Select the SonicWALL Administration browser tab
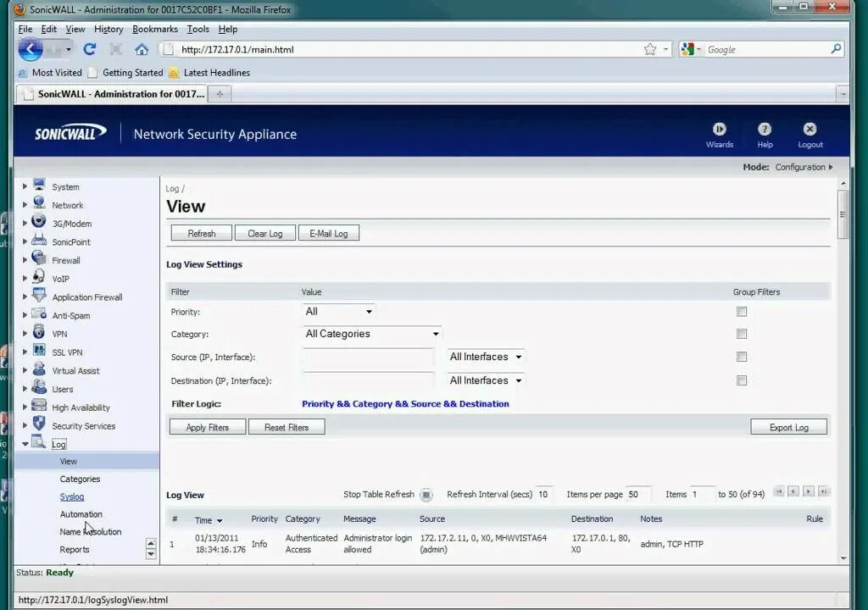This screenshot has height=610, width=868. (113, 94)
